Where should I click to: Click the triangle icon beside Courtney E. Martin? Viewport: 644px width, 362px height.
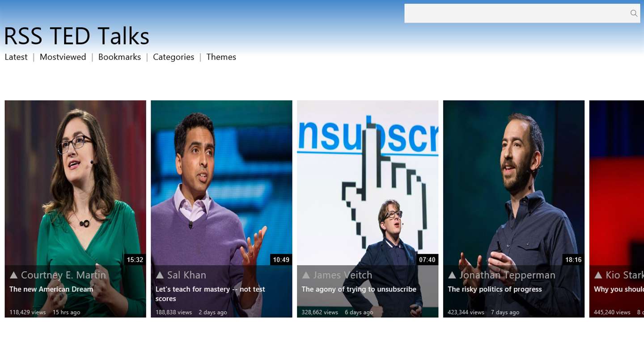coord(13,275)
